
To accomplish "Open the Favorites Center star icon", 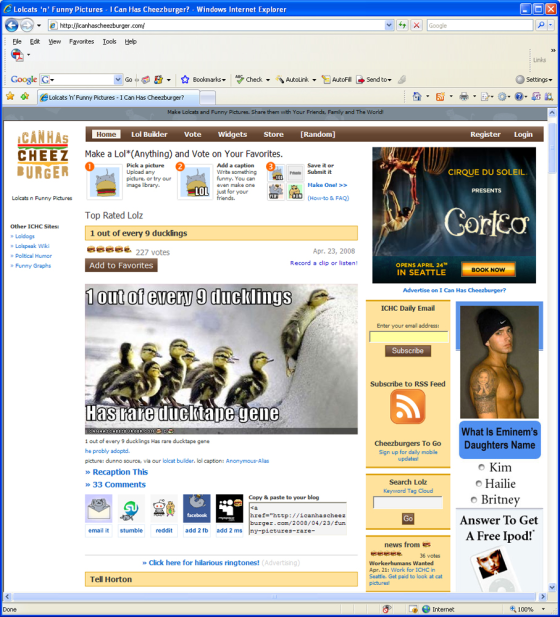I will (x=10, y=96).
